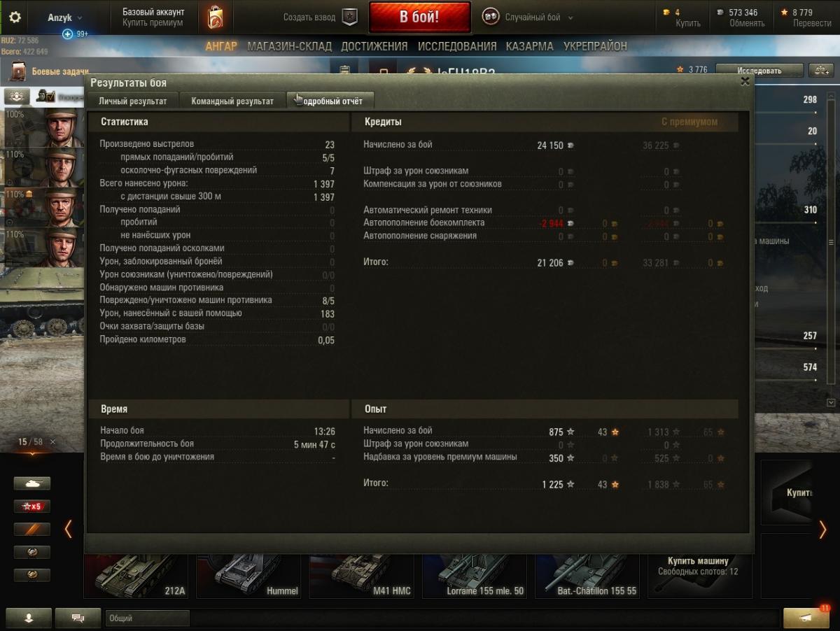Toggle the orange stripe carousel filter

32,529
